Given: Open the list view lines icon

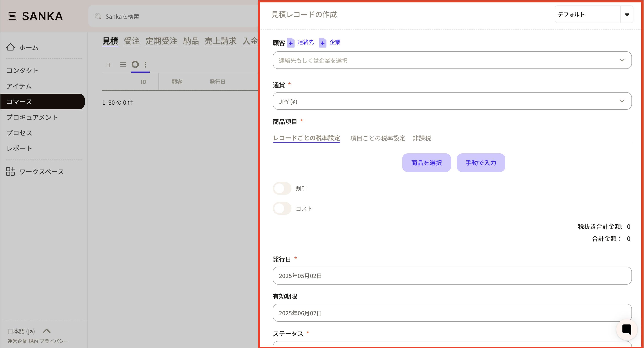Looking at the screenshot, I should point(122,65).
